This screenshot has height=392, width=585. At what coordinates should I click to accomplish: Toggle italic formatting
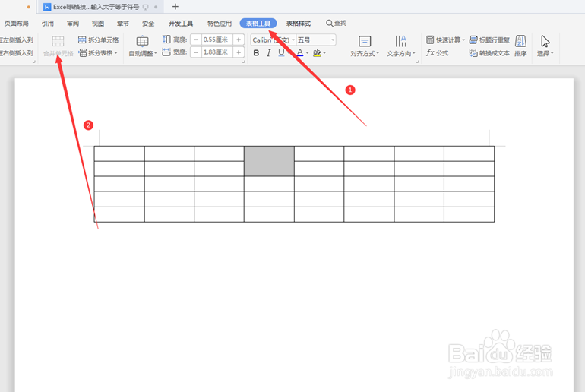(269, 53)
